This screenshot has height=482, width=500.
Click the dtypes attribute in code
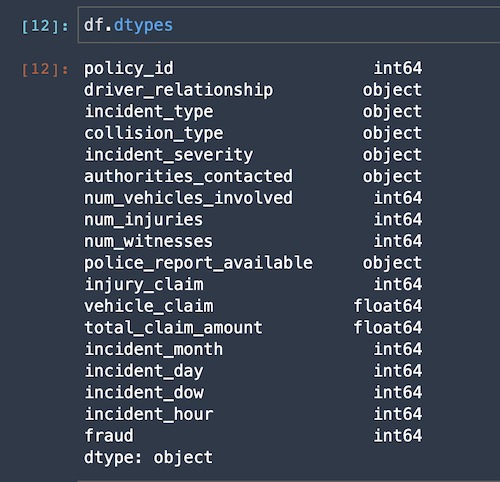[143, 26]
